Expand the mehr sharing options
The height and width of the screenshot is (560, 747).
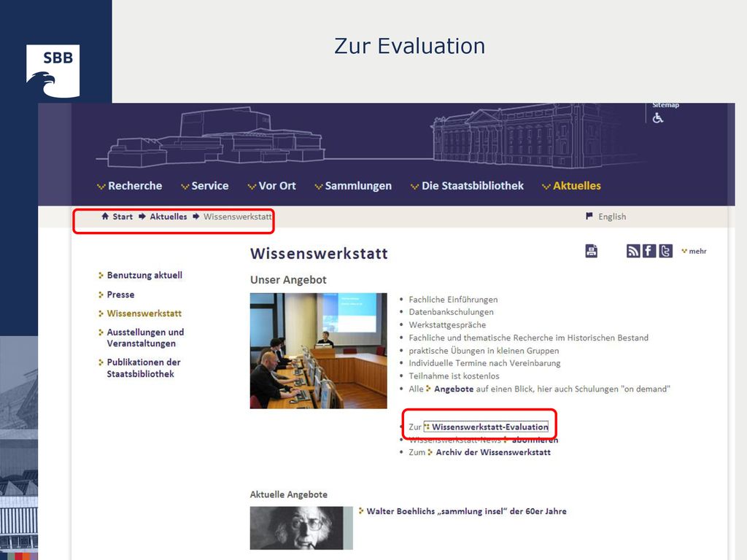(694, 251)
